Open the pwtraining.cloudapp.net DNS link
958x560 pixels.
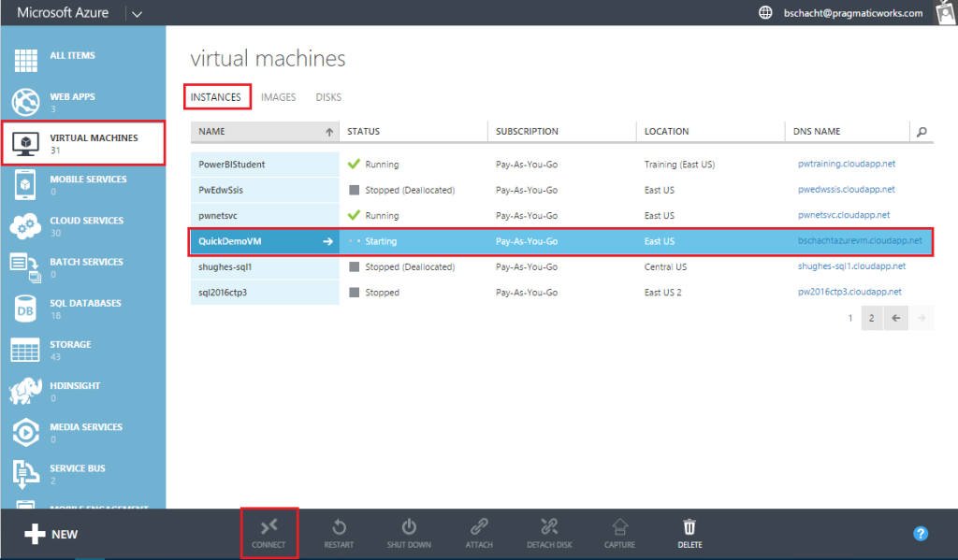846,165
